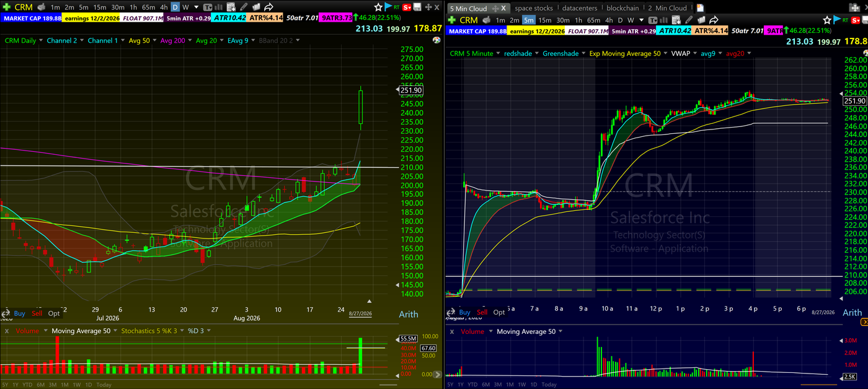This screenshot has width=868, height=389.
Task: Click the CRM ticker symbol in left chart
Action: coord(24,7)
